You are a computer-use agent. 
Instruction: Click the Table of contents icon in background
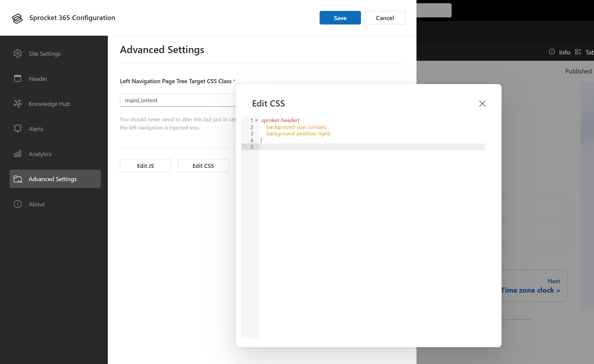click(578, 52)
